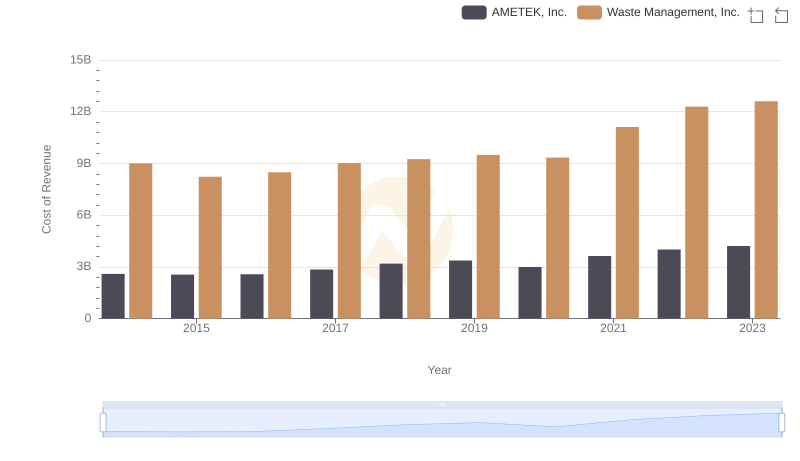This screenshot has height=461, width=800.
Task: Click the zoom slider preview area
Action: 442,423
